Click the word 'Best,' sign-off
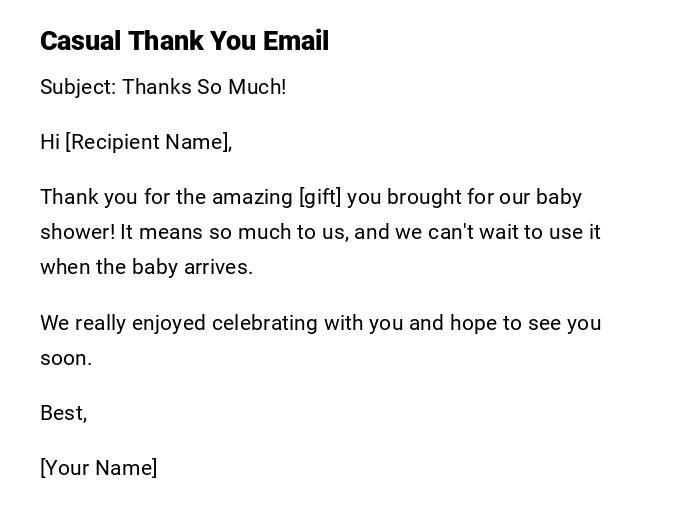 click(63, 413)
